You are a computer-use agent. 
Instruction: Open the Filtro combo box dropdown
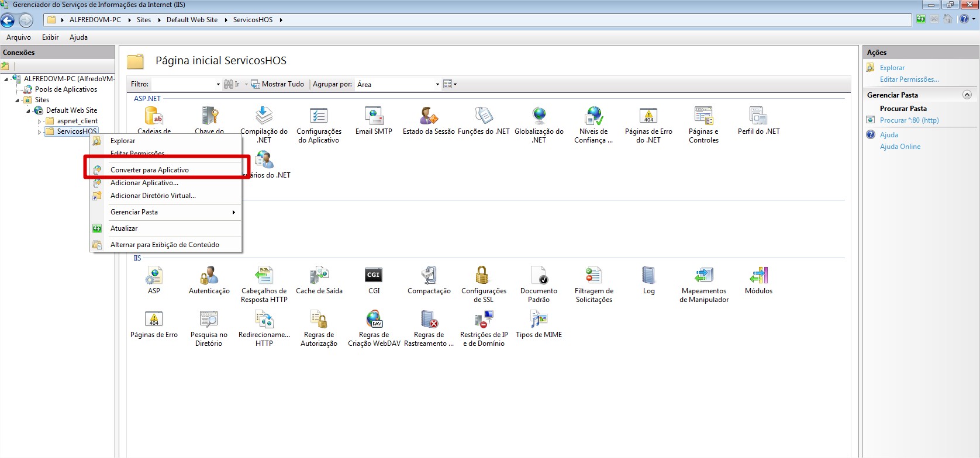click(218, 85)
